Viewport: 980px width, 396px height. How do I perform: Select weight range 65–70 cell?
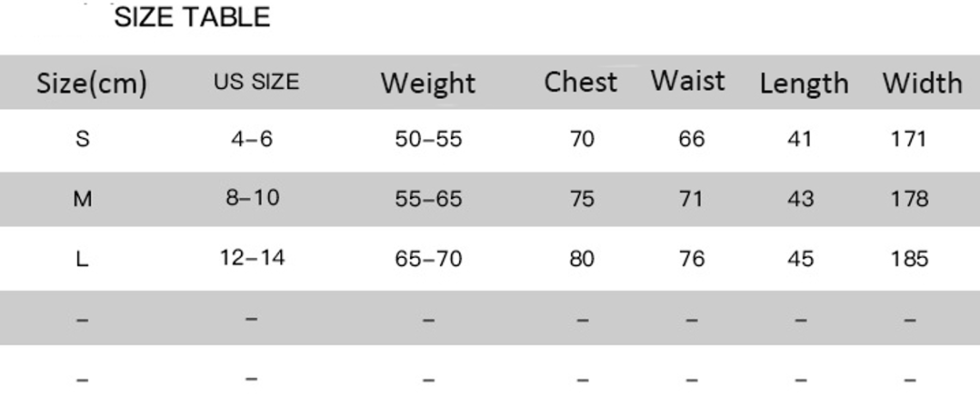[x=428, y=260]
